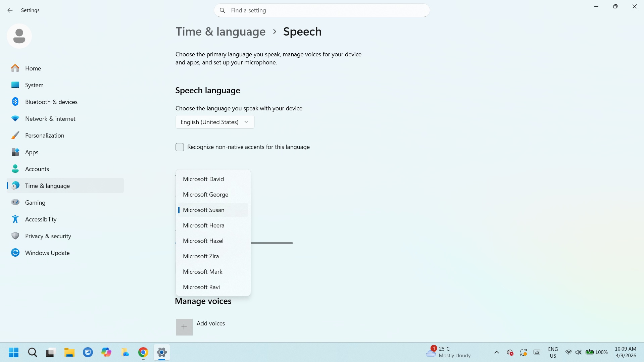Image resolution: width=644 pixels, height=362 pixels.
Task: Select the Network & internet globe icon
Action: [15, 118]
